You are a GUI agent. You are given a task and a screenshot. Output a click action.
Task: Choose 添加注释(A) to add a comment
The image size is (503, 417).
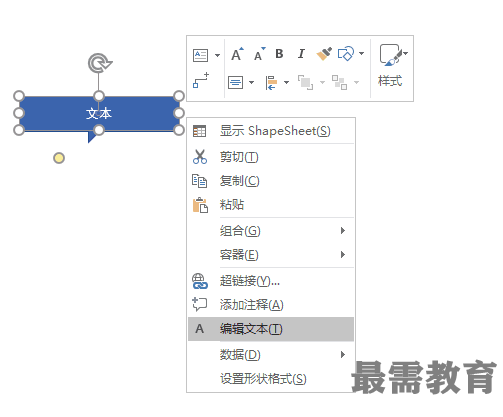click(x=271, y=305)
